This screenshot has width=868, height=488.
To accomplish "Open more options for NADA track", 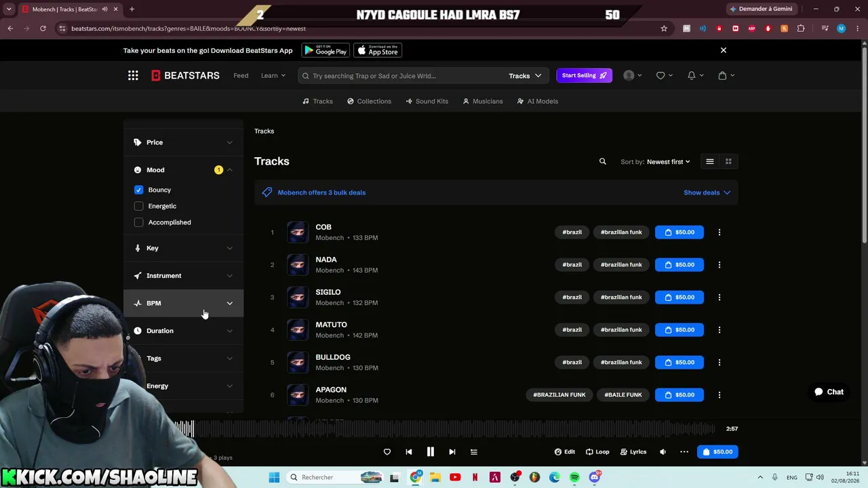I will (719, 264).
